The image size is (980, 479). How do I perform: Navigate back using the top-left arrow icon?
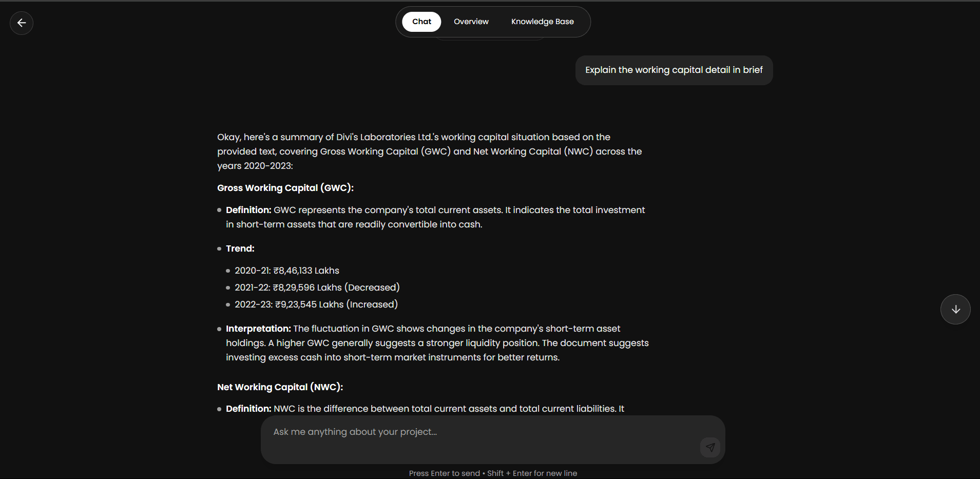click(x=22, y=23)
